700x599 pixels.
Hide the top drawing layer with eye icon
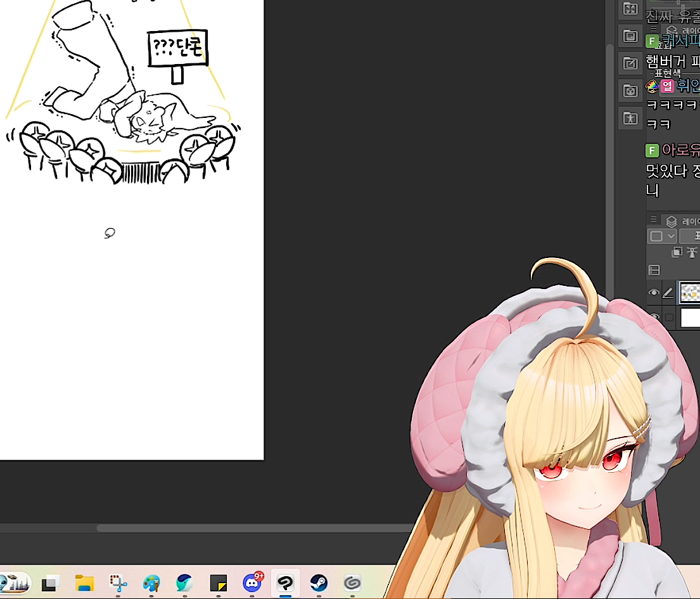click(x=654, y=293)
